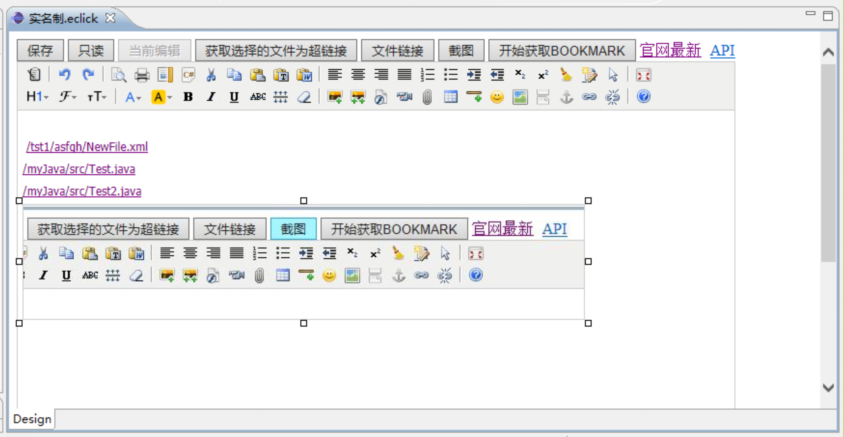The height and width of the screenshot is (437, 844).
Task: Insert video media from top toolbar
Action: click(404, 97)
